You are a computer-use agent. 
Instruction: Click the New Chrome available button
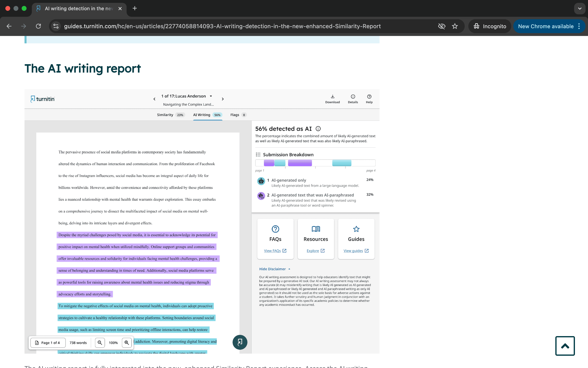pyautogui.click(x=546, y=26)
